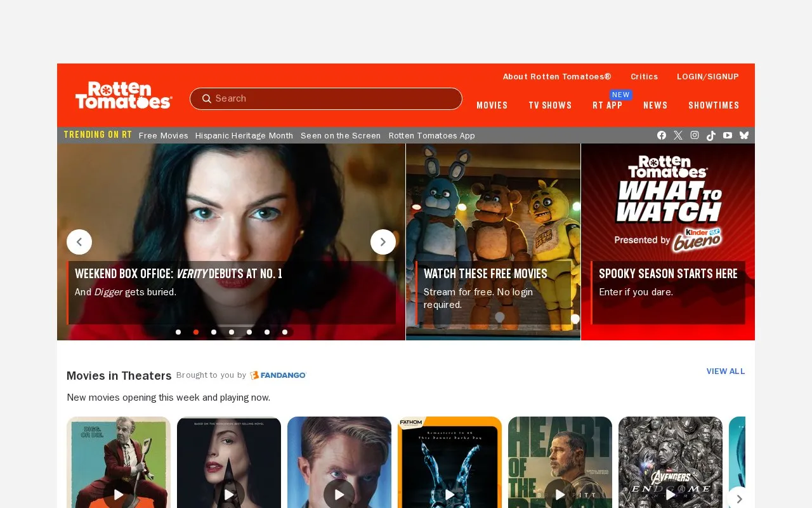The width and height of the screenshot is (812, 508).
Task: Open Rotten Tomatoes Facebook page icon
Action: tap(662, 135)
